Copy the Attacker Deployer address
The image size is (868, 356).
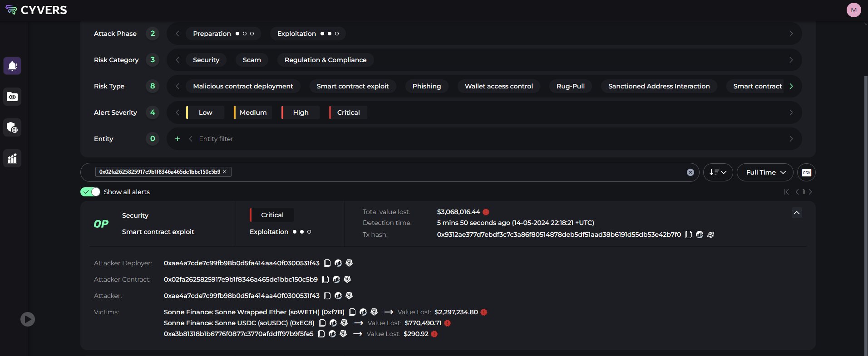(x=327, y=263)
